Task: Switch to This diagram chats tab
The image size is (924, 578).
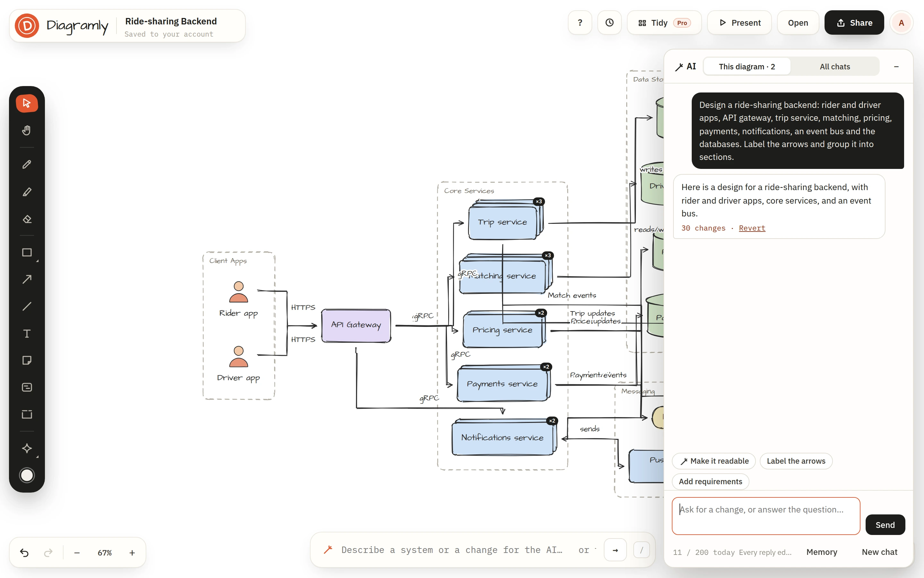Action: pyautogui.click(x=747, y=66)
